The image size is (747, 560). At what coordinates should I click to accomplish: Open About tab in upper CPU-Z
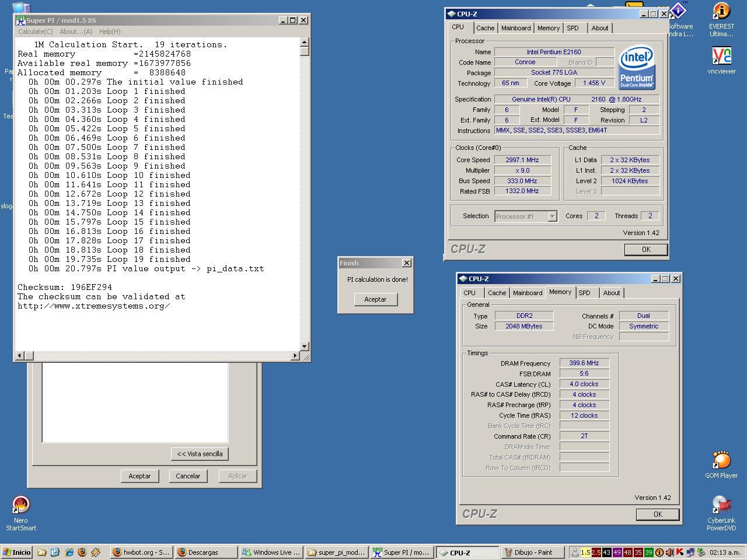[x=599, y=28]
